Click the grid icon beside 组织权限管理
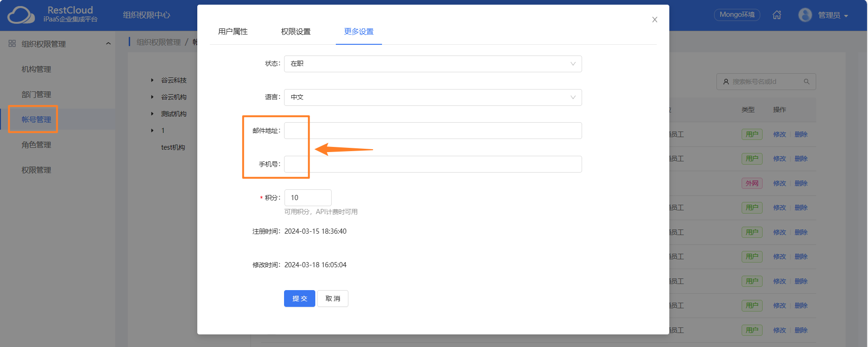The image size is (868, 347). [12, 43]
